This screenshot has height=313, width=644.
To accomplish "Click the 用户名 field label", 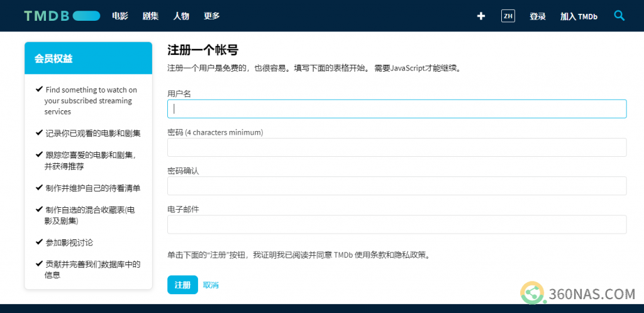I will pos(179,94).
